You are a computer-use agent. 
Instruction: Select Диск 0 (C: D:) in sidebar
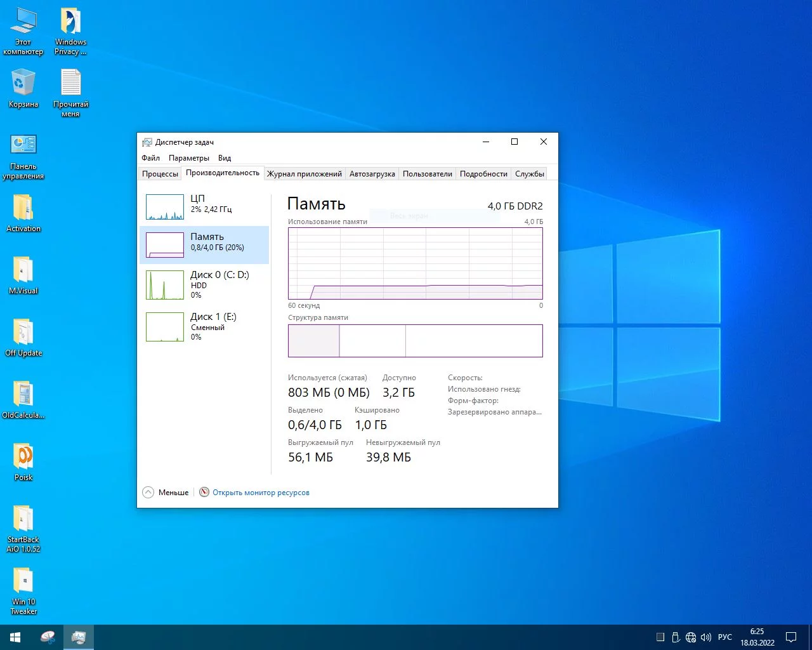click(x=204, y=284)
